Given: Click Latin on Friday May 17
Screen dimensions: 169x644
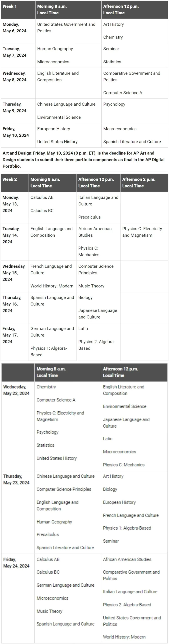Looking at the screenshot, I should tap(83, 329).
